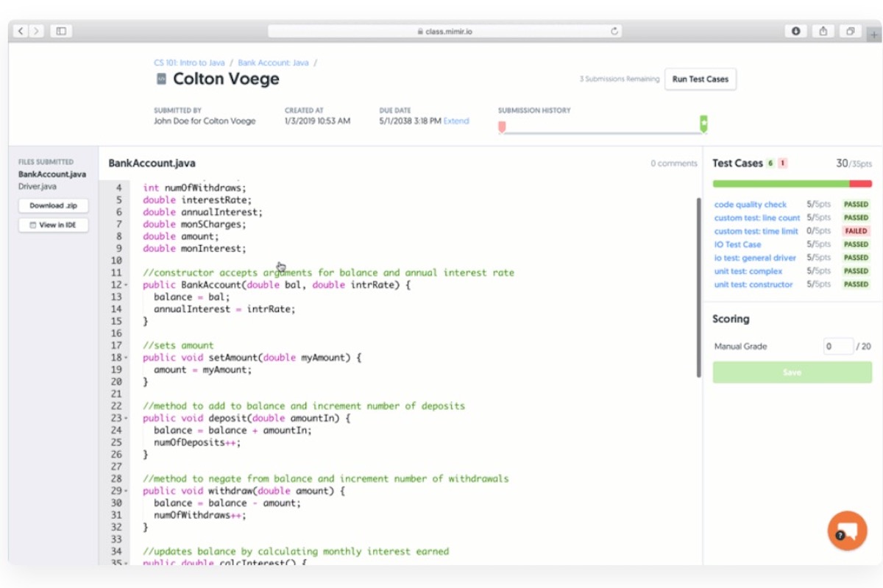
Task: Open the browser downloads icon
Action: tap(795, 31)
